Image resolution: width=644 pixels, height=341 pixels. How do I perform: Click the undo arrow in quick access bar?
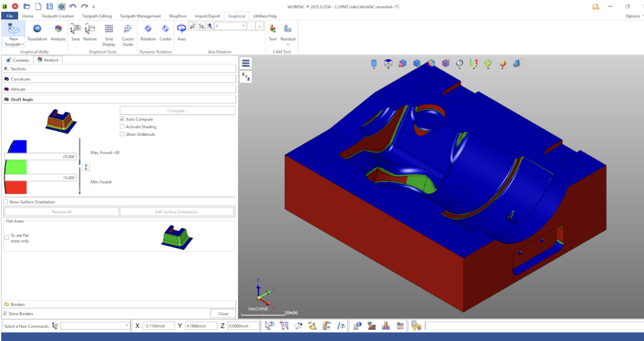73,6
